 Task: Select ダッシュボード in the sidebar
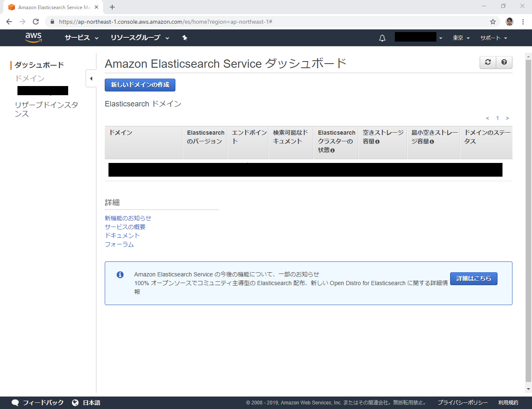tap(39, 65)
